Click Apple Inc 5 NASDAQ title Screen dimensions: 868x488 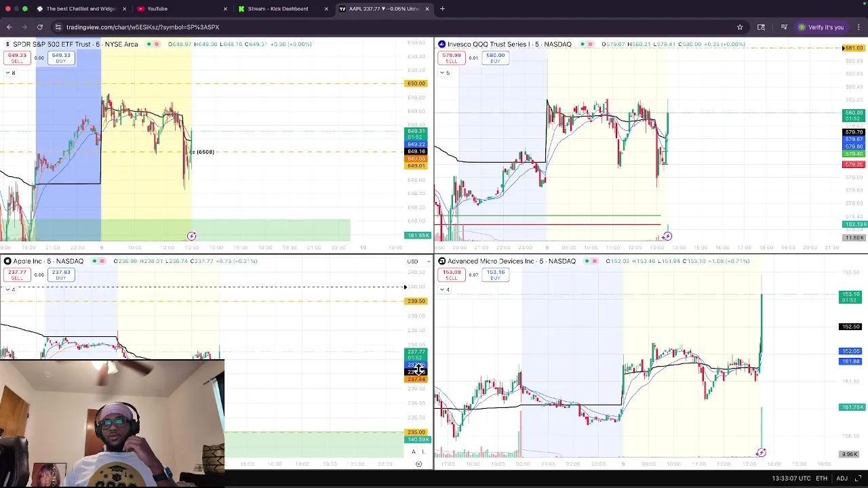pos(48,261)
